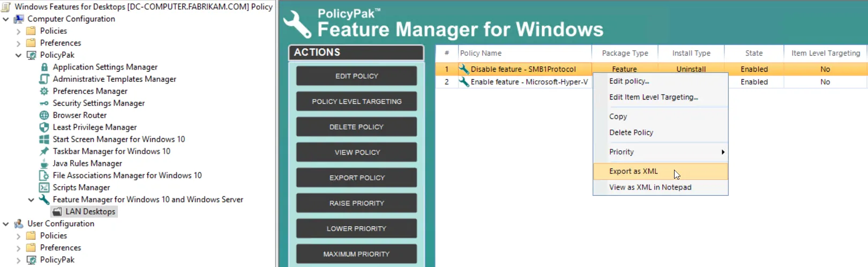Click the File Associations Manager document icon

44,176
